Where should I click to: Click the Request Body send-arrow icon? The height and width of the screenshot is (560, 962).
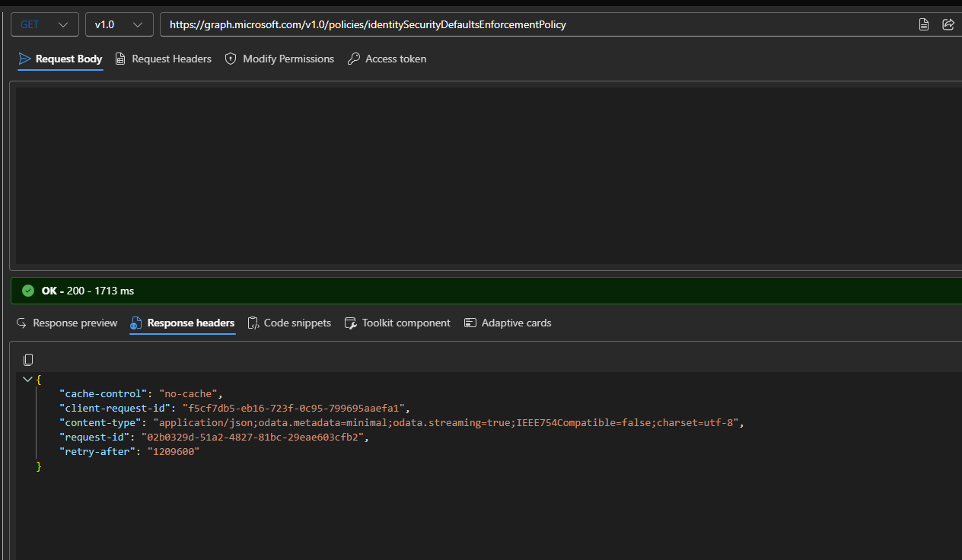click(x=24, y=59)
